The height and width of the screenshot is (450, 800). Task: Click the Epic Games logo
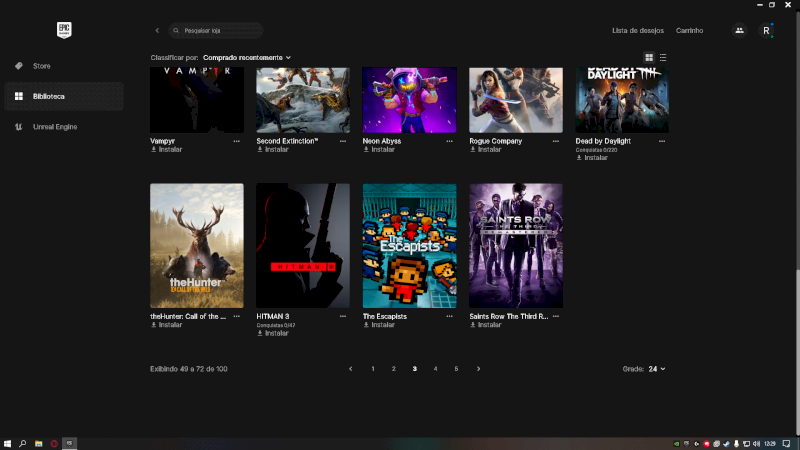coord(64,30)
